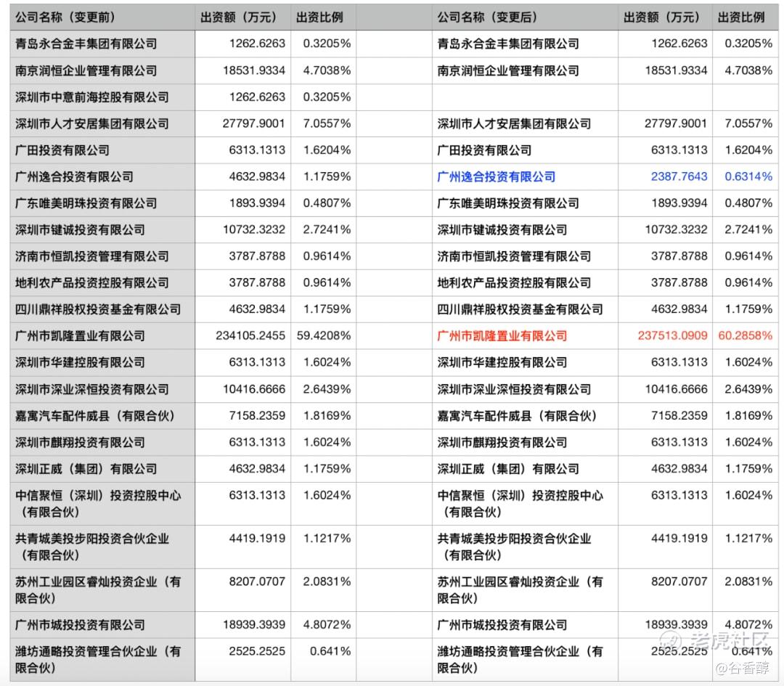The image size is (784, 686).
Task: Select 四川鼎祥股权投资基金有限公司 in after-change column
Action: click(520, 309)
